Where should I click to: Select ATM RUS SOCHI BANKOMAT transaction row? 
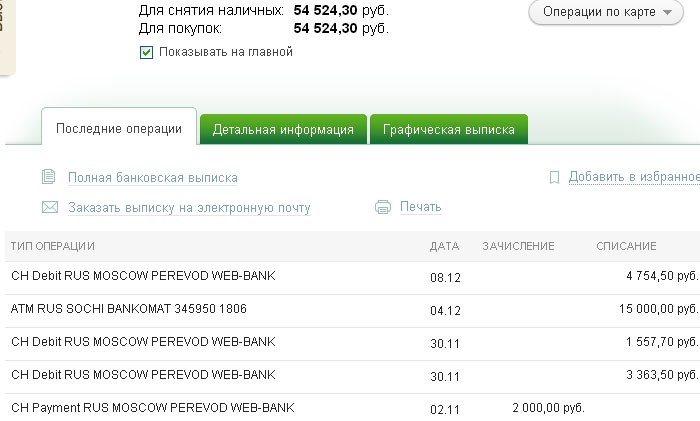142,310
